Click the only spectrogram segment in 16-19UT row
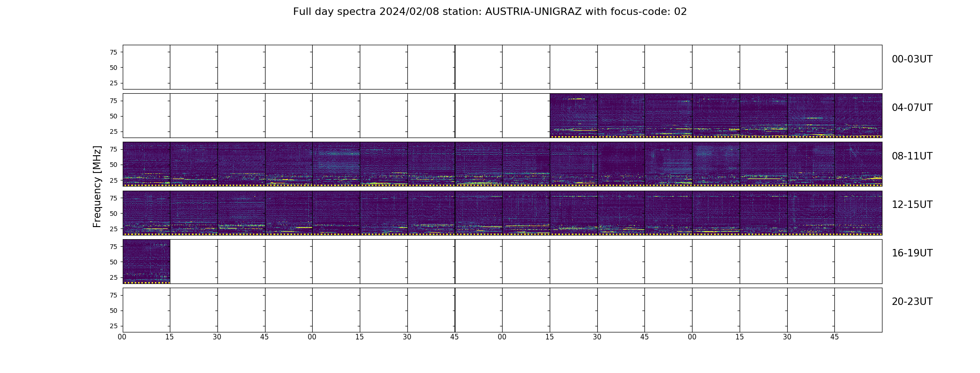Screen dimensions: 980x373 point(146,261)
